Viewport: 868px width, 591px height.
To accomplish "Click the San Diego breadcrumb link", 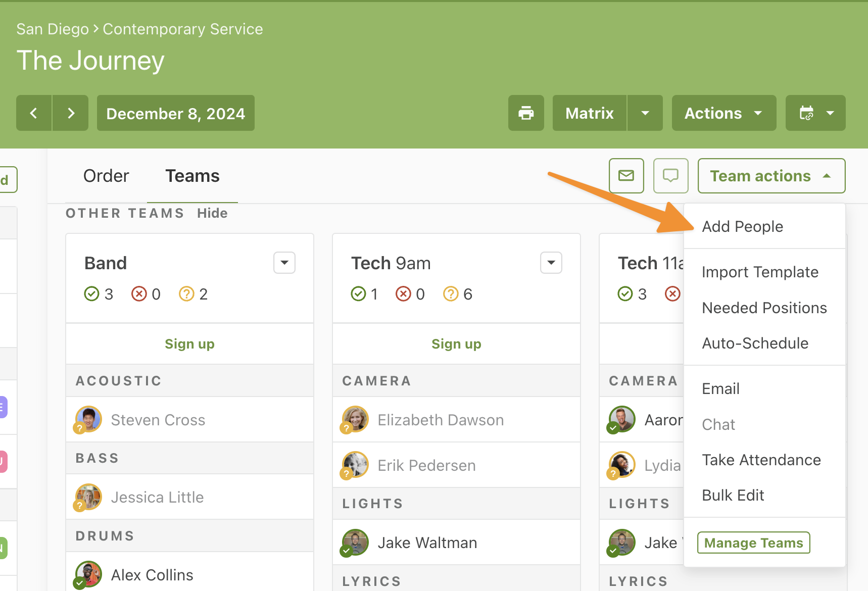I will [x=53, y=29].
